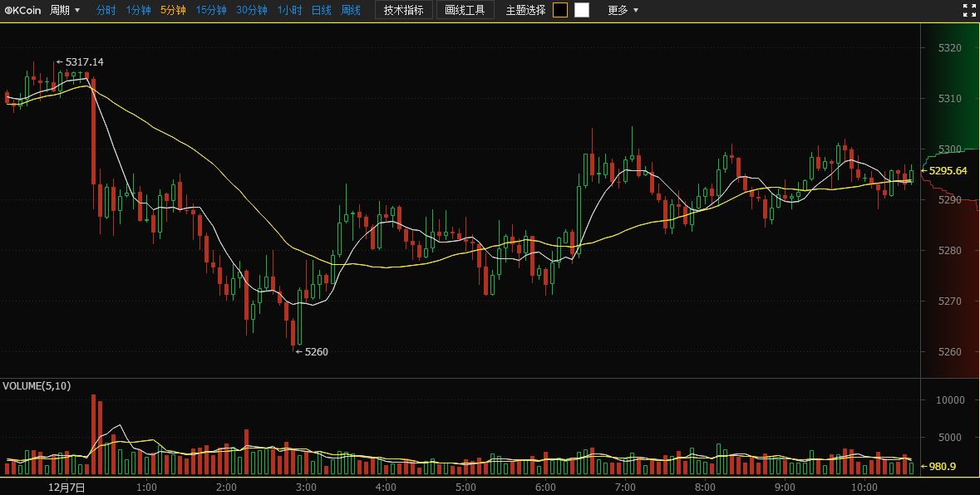Click the 5310 price axis label

tap(950, 99)
